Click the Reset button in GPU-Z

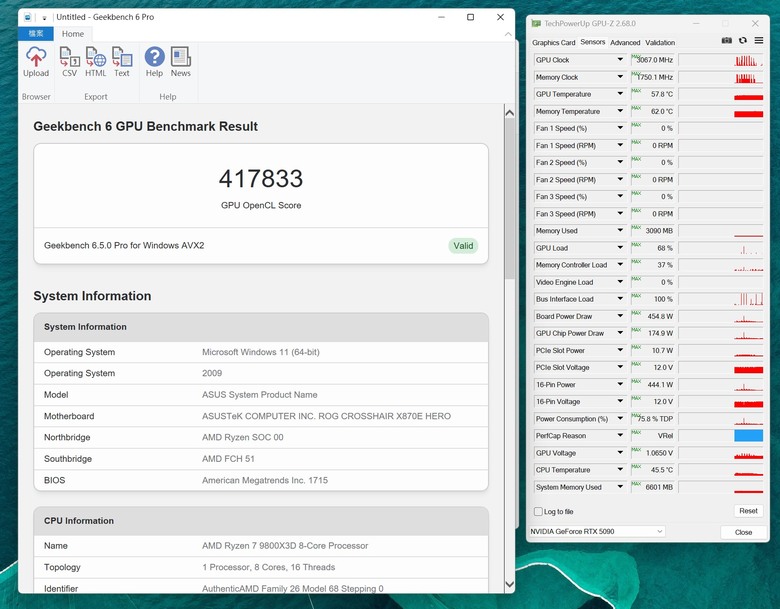[748, 511]
